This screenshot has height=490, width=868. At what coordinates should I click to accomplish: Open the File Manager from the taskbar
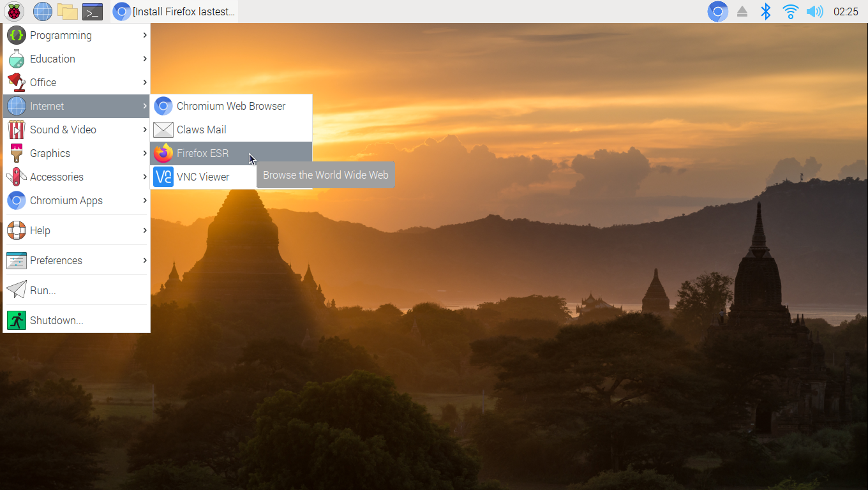click(x=66, y=11)
